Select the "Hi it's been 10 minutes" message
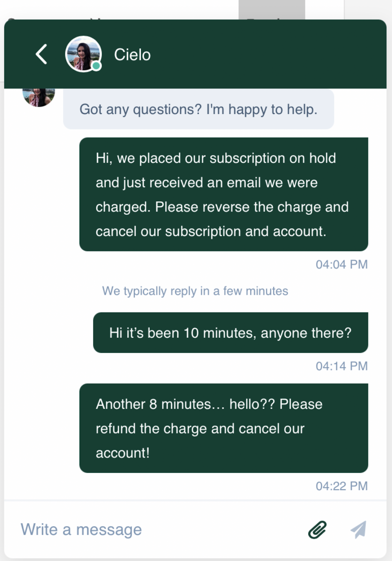The image size is (392, 561). (230, 333)
